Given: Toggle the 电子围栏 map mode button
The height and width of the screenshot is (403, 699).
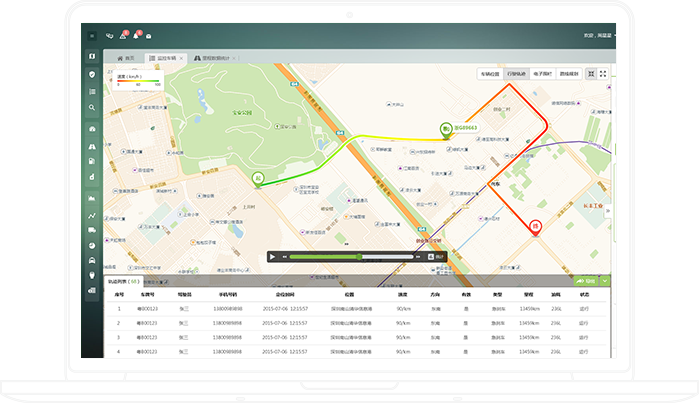Looking at the screenshot, I should 543,74.
